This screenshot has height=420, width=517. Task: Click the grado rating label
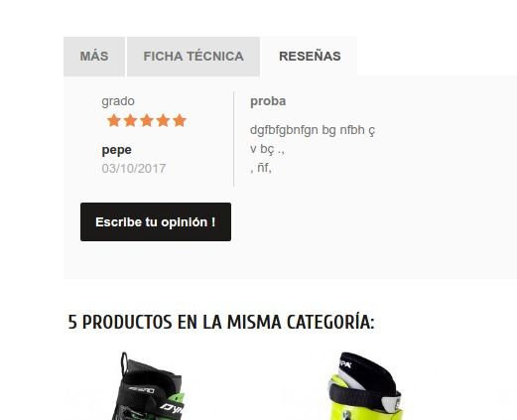pos(118,101)
